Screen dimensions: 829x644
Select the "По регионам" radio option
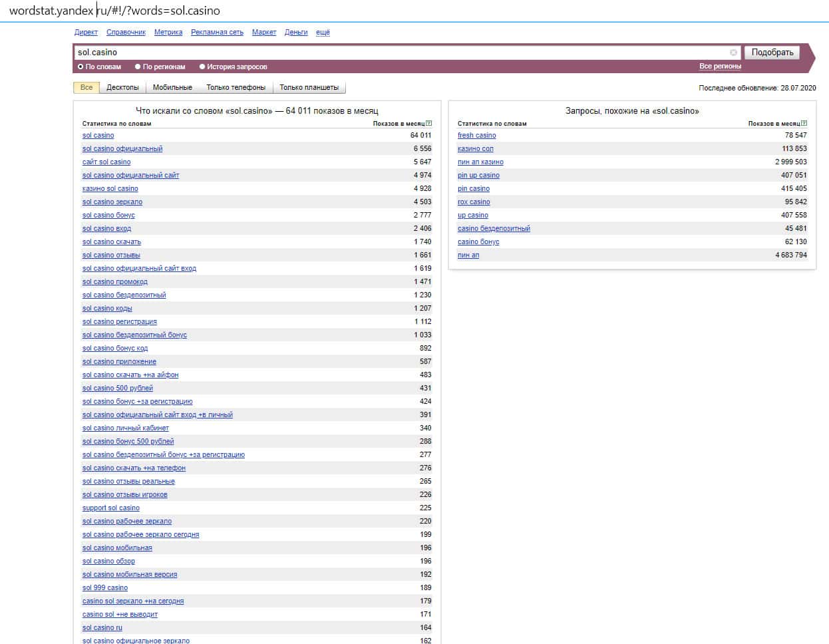pyautogui.click(x=138, y=67)
